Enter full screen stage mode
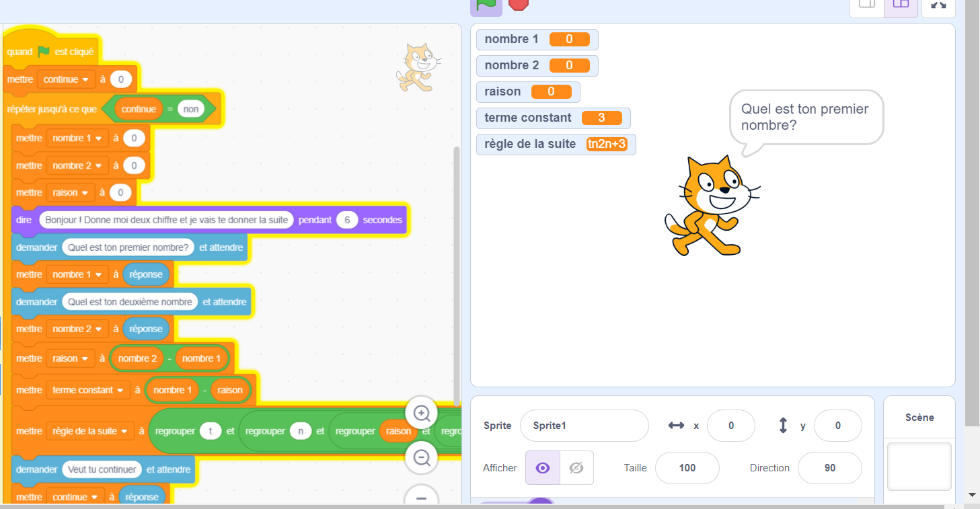Screen dimensions: 980x509 tap(938, 5)
